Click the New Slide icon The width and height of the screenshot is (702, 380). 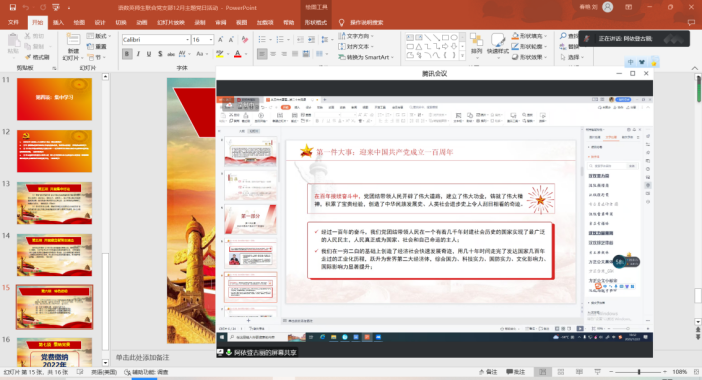pyautogui.click(x=73, y=47)
